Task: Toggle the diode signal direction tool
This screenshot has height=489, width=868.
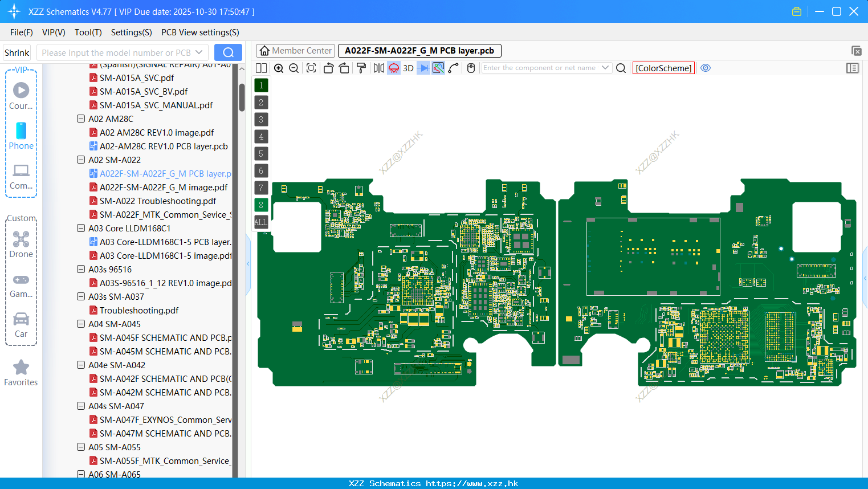Action: click(423, 68)
